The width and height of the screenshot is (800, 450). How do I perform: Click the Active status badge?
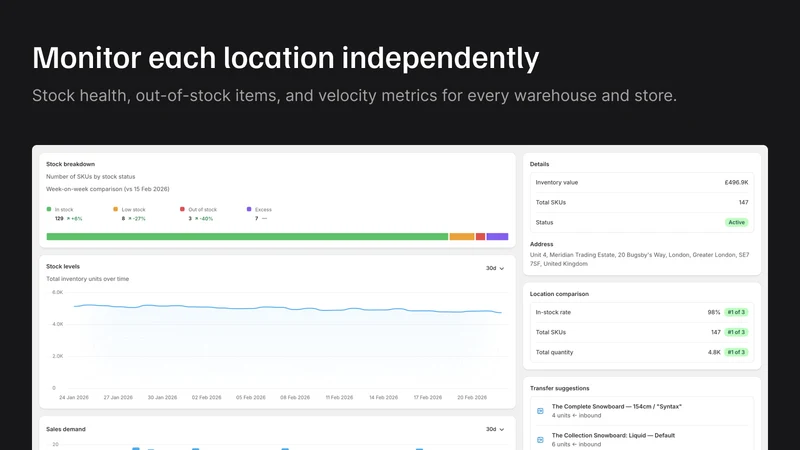736,222
